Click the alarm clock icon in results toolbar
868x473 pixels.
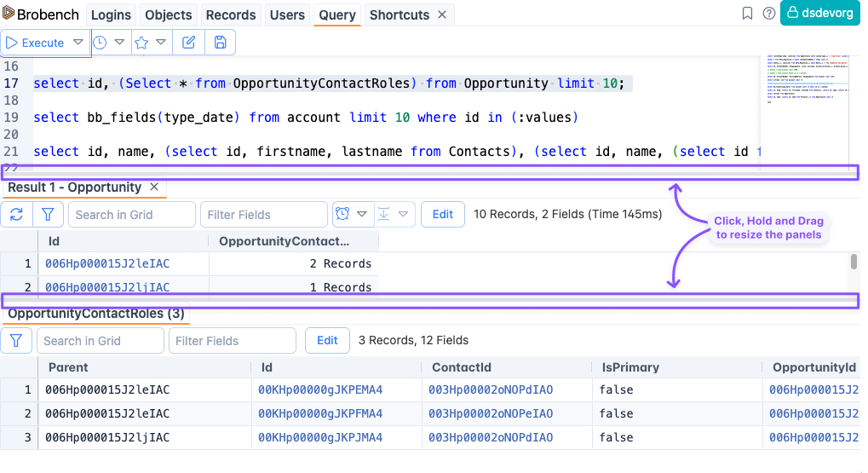click(342, 214)
